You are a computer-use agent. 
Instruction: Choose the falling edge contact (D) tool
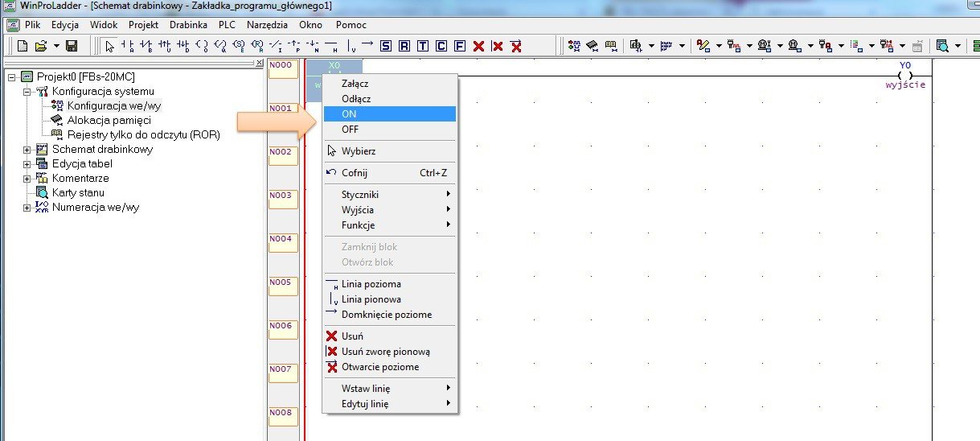coord(183,46)
